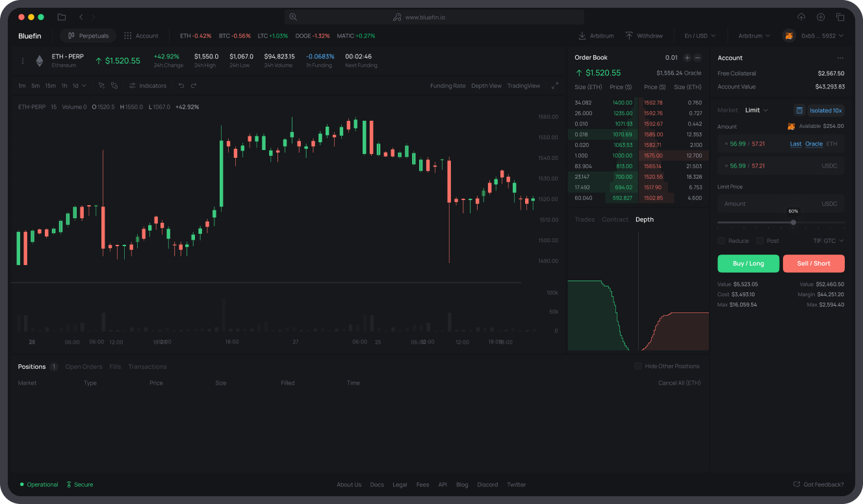The height and width of the screenshot is (504, 863).
Task: Go back with the browser back arrow
Action: point(81,17)
